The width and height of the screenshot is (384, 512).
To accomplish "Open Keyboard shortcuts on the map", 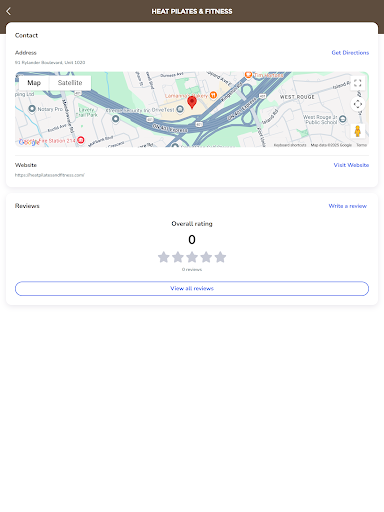I will 290,145.
